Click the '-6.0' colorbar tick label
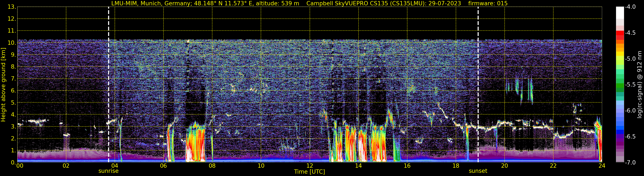Viewport: 644px width, 176px height. point(630,111)
